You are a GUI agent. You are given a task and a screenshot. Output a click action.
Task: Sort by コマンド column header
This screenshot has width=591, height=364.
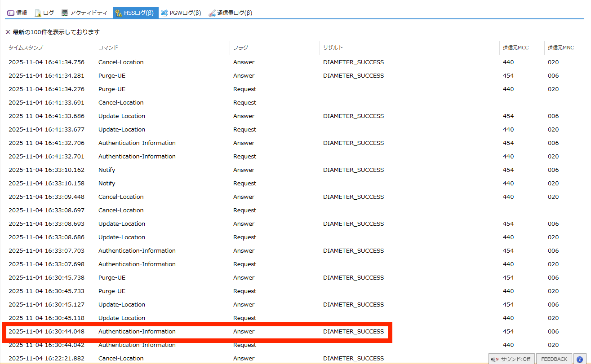point(108,48)
